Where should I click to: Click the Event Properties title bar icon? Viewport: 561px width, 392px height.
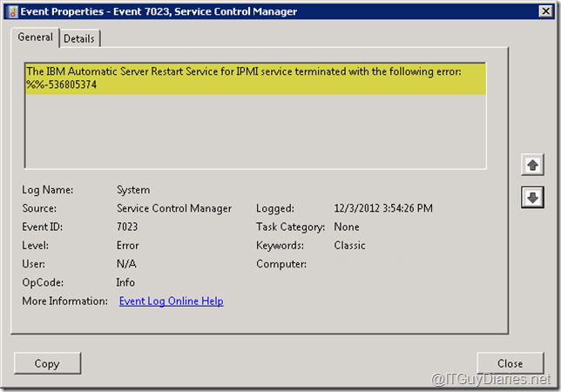(x=11, y=11)
